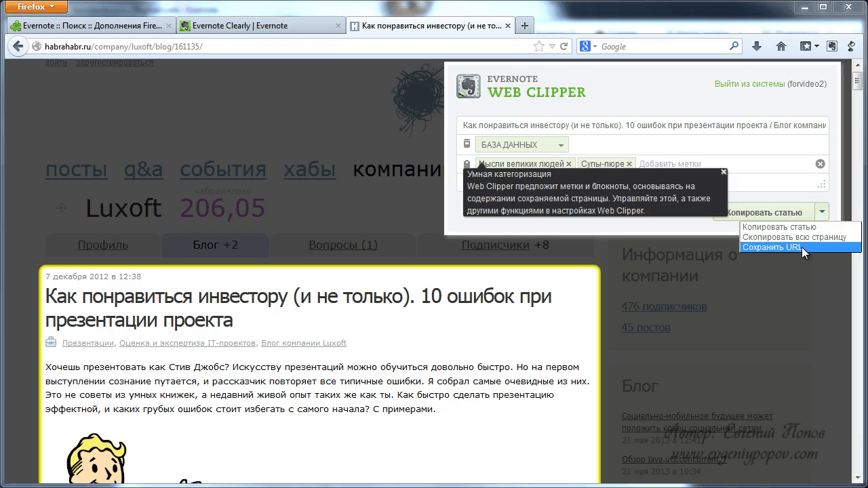
Task: Follow the 'Презентации' hub link
Action: pyautogui.click(x=88, y=343)
